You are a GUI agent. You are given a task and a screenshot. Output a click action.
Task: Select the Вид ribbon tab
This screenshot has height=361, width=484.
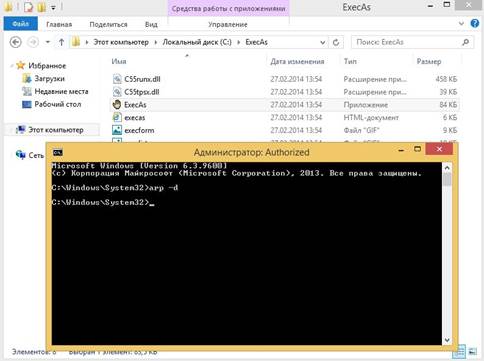pyautogui.click(x=151, y=24)
